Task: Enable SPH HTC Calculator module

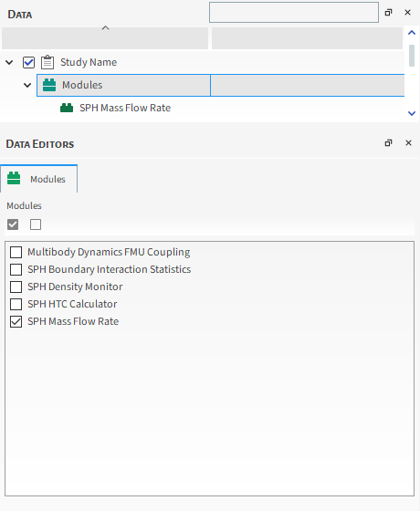Action: point(16,304)
